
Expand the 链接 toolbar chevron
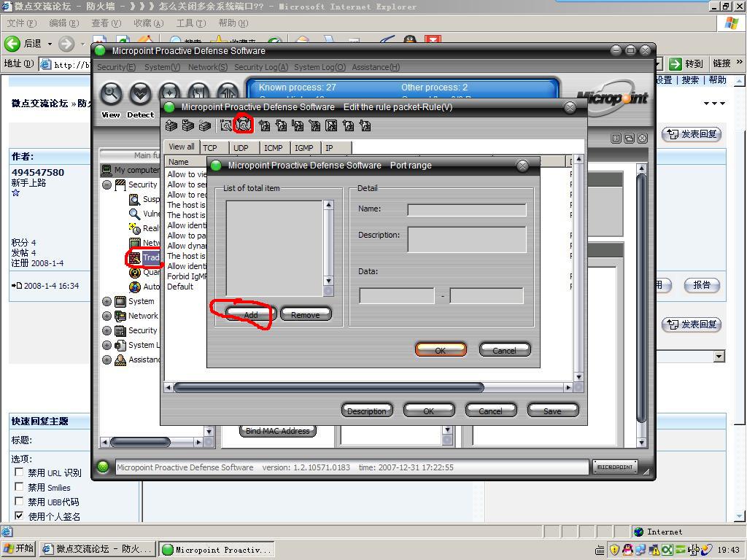pos(740,63)
